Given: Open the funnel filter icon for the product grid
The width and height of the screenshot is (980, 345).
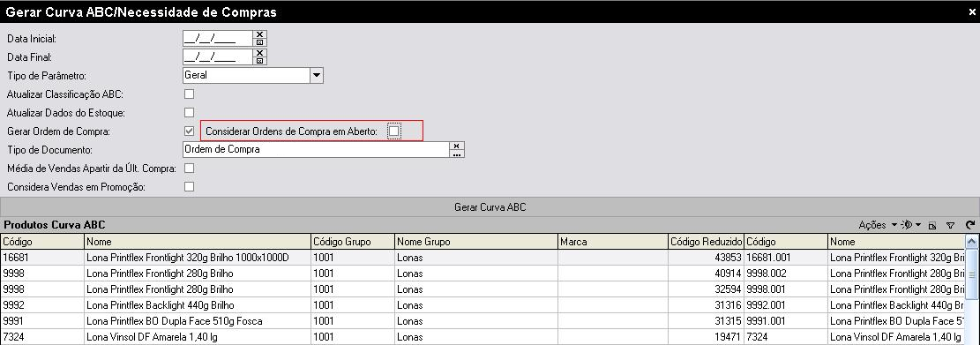Looking at the screenshot, I should (950, 226).
